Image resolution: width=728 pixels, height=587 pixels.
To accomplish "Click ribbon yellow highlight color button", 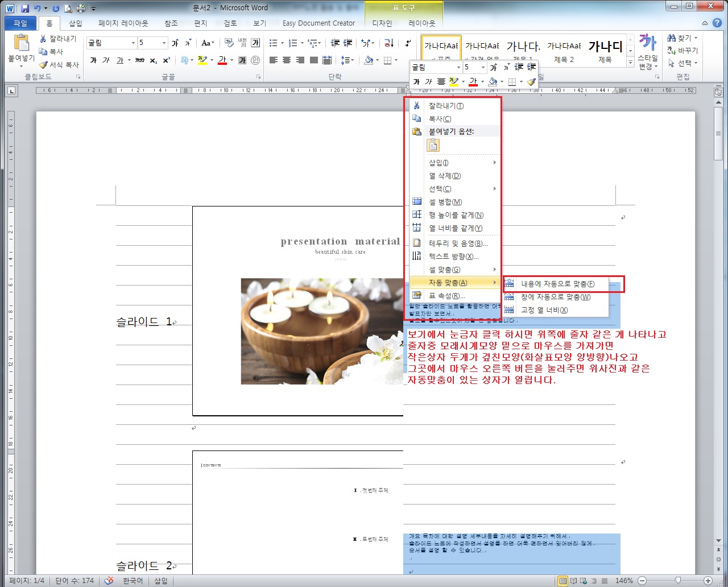I will [202, 60].
